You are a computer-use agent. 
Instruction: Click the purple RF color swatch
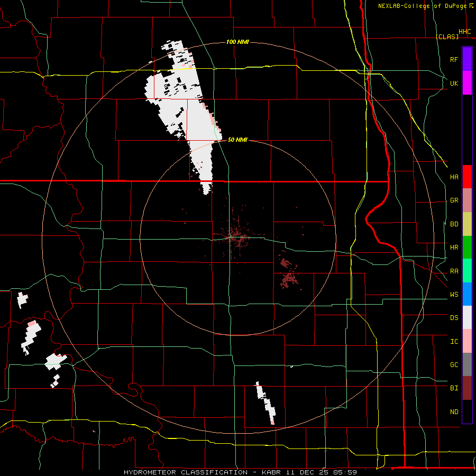tap(467, 59)
